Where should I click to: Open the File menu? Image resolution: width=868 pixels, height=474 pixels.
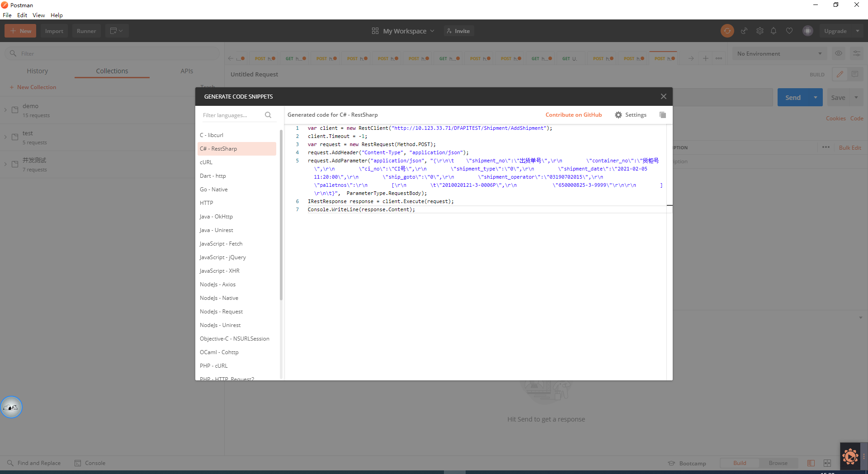pyautogui.click(x=7, y=15)
